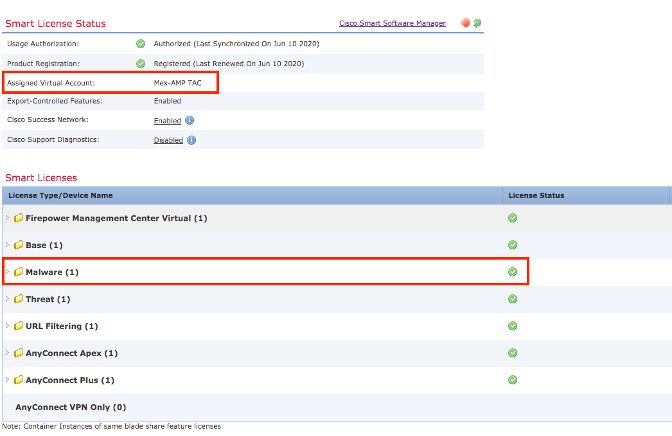The width and height of the screenshot is (672, 436).
Task: Expand the AnyConnect Apex license row
Action: point(7,353)
